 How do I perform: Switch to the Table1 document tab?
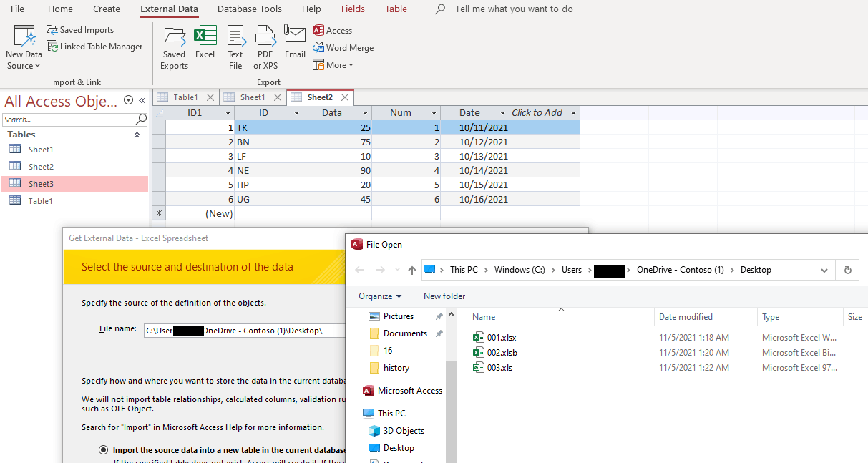(185, 97)
